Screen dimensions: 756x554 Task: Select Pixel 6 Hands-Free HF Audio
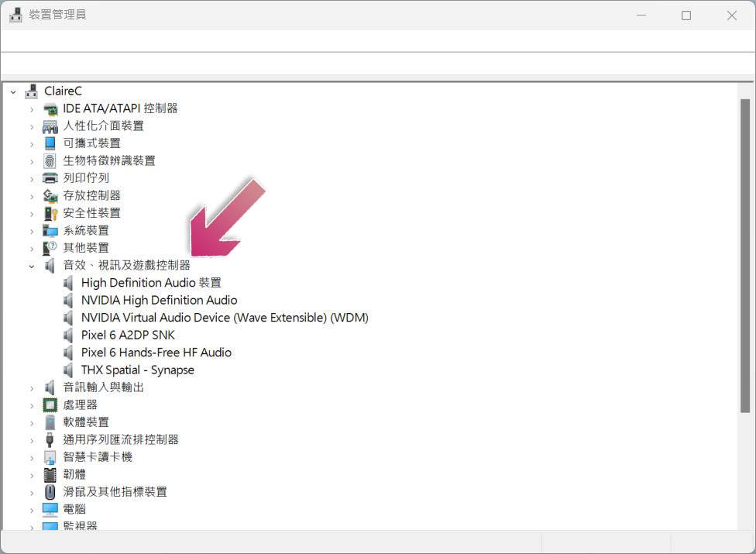(x=156, y=353)
